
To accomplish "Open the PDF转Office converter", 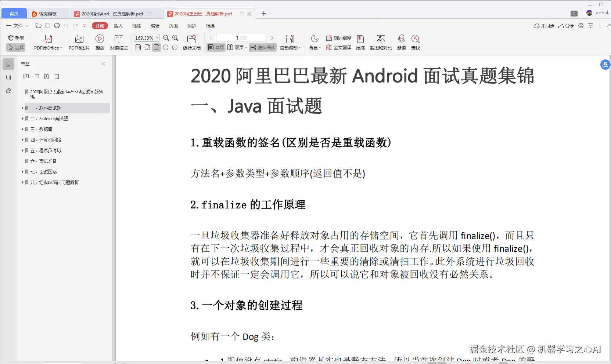I will tap(48, 43).
